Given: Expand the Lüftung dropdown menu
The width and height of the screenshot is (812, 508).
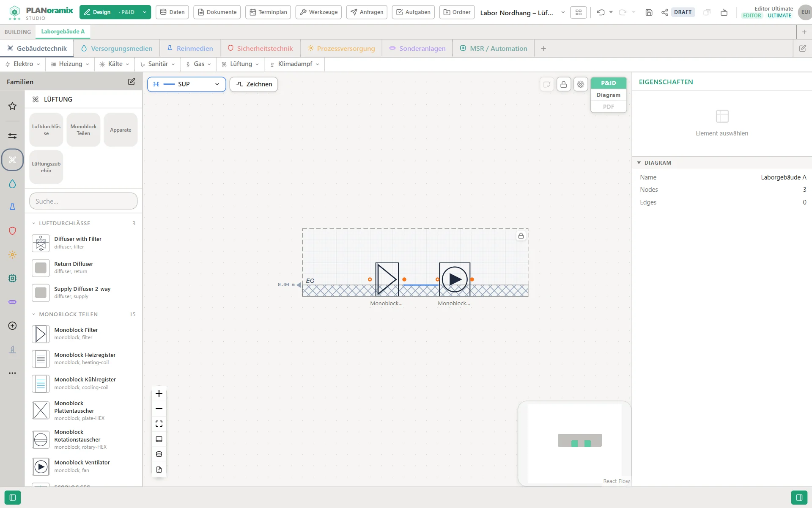Looking at the screenshot, I should click(240, 64).
